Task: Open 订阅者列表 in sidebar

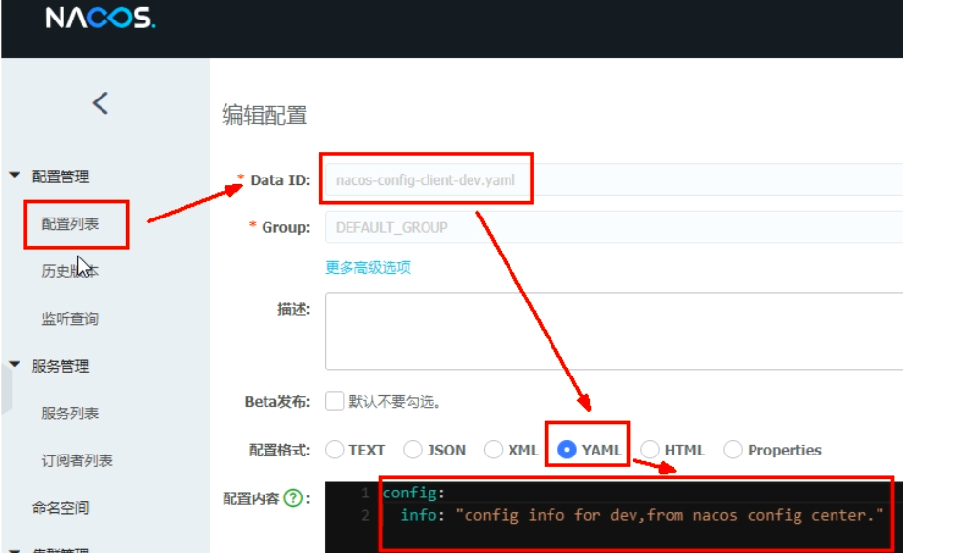Action: [x=77, y=460]
